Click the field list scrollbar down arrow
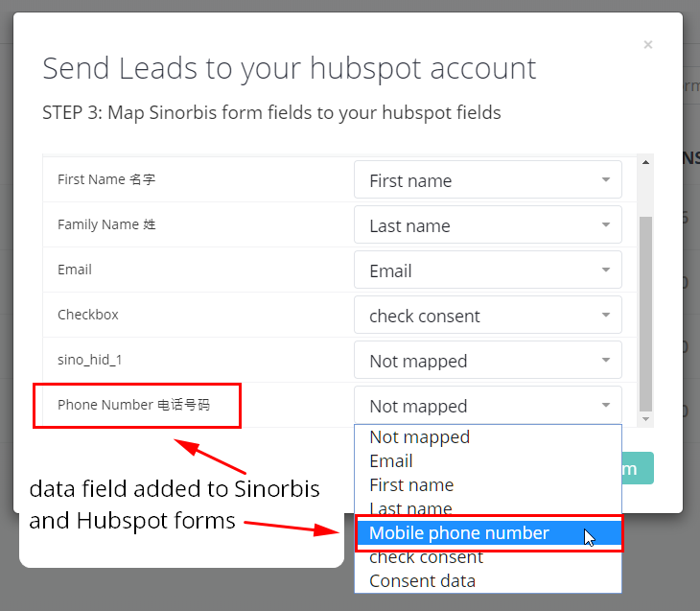 pyautogui.click(x=645, y=419)
